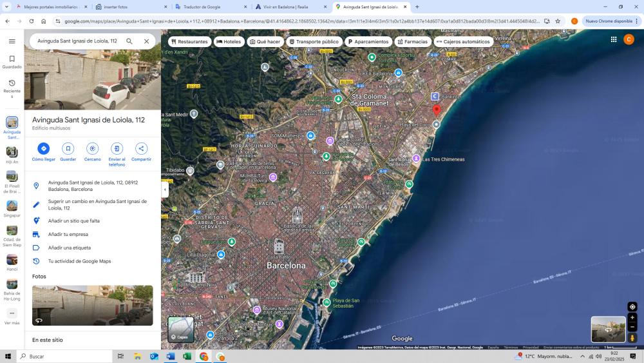Open Windows Start menu
This screenshot has width=644, height=363.
coord(8,357)
